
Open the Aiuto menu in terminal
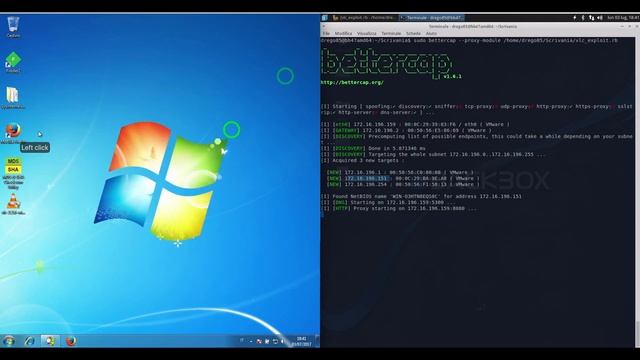click(x=431, y=33)
